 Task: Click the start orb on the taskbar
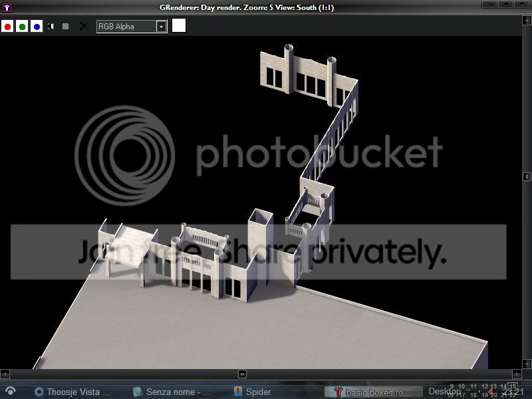tap(10, 392)
